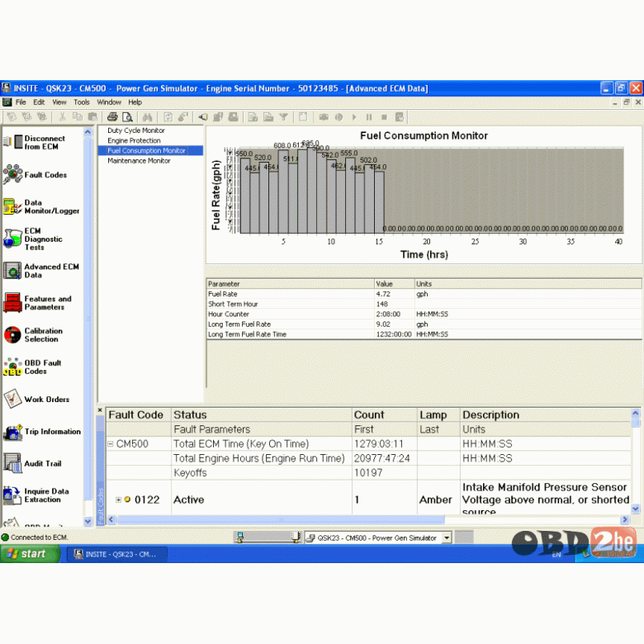Select Maintenance Monitor in the list
Image resolution: width=644 pixels, height=644 pixels.
[x=139, y=161]
